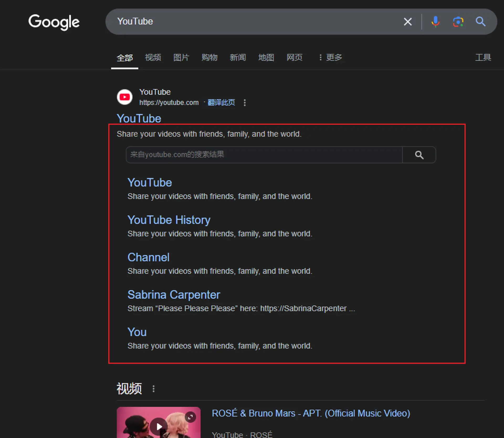Open the 工具 search tools
504x438 pixels.
[x=483, y=58]
